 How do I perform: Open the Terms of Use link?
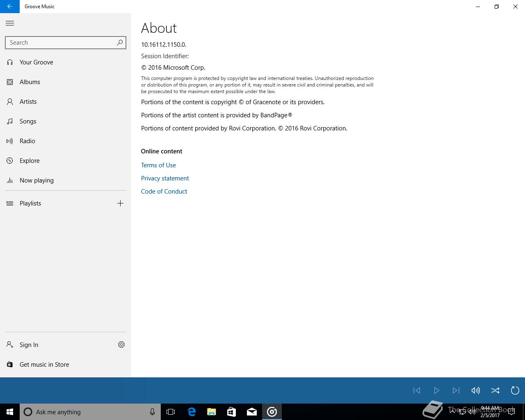[x=158, y=165]
